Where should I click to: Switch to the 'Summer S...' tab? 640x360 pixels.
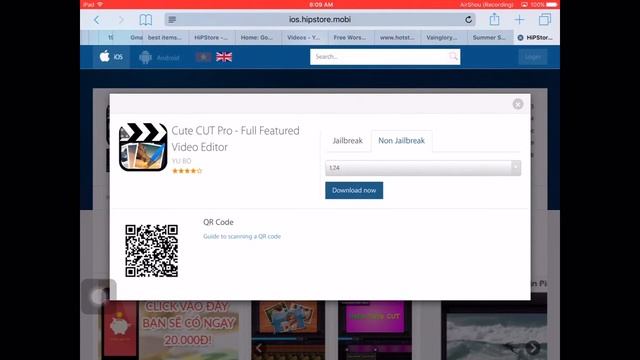click(x=489, y=38)
